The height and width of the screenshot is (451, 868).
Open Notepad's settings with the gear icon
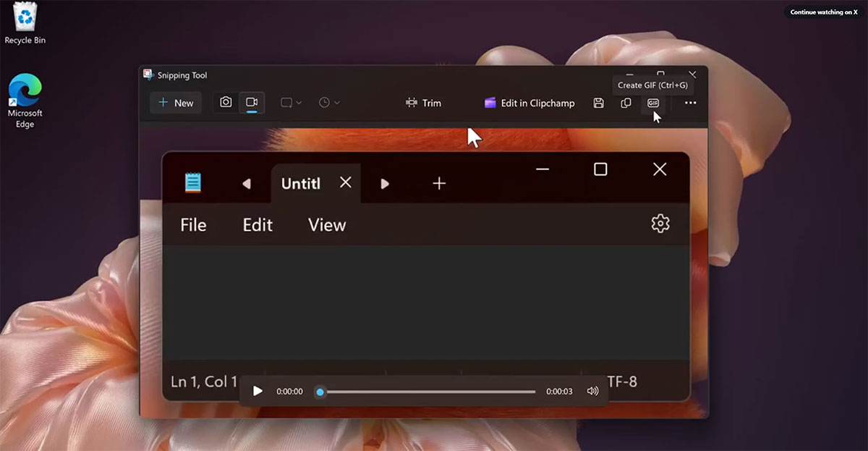click(660, 224)
